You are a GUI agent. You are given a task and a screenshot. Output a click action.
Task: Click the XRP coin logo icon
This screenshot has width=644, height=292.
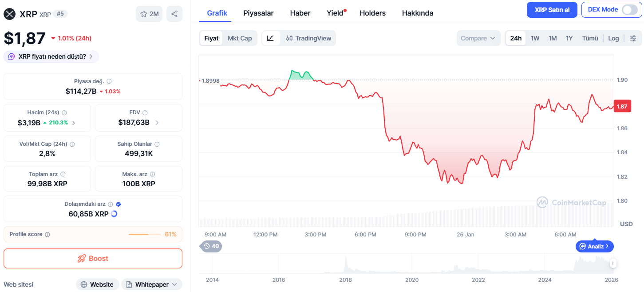pos(9,14)
